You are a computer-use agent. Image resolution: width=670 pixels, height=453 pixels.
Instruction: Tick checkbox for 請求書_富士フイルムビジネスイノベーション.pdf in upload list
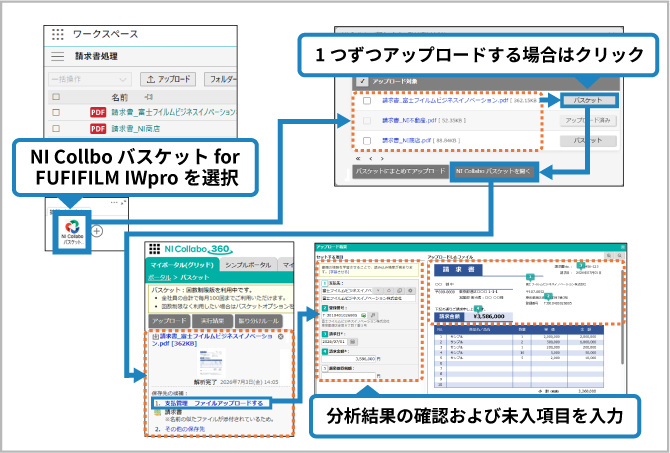coord(367,100)
